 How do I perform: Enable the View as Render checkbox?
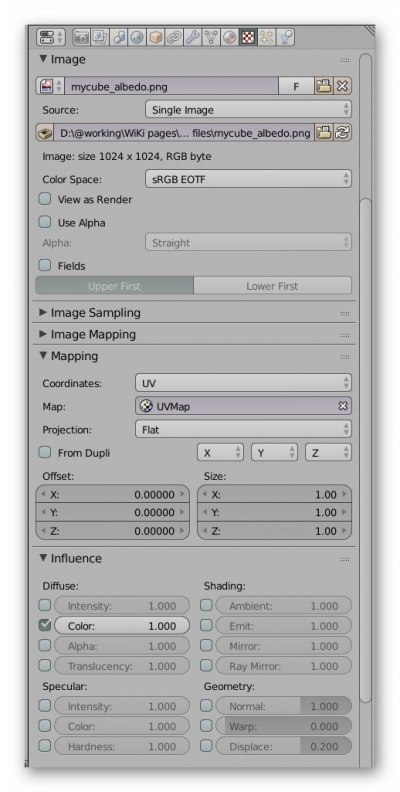point(45,199)
